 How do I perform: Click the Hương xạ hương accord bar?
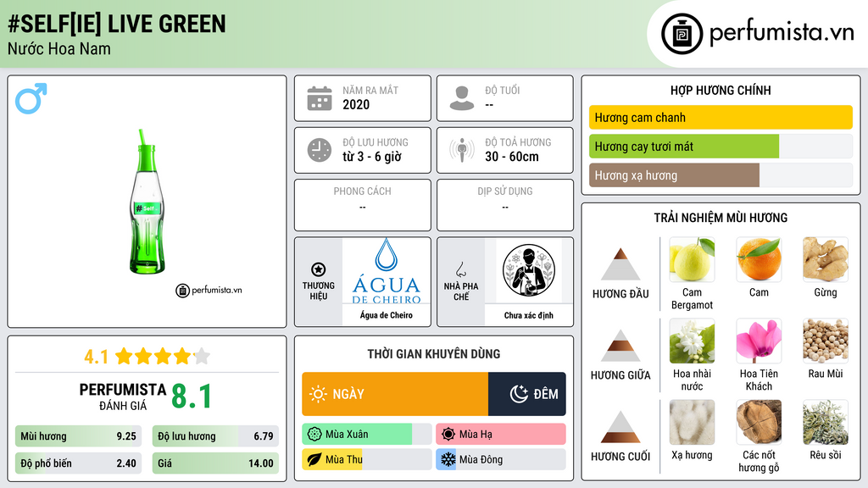721,175
